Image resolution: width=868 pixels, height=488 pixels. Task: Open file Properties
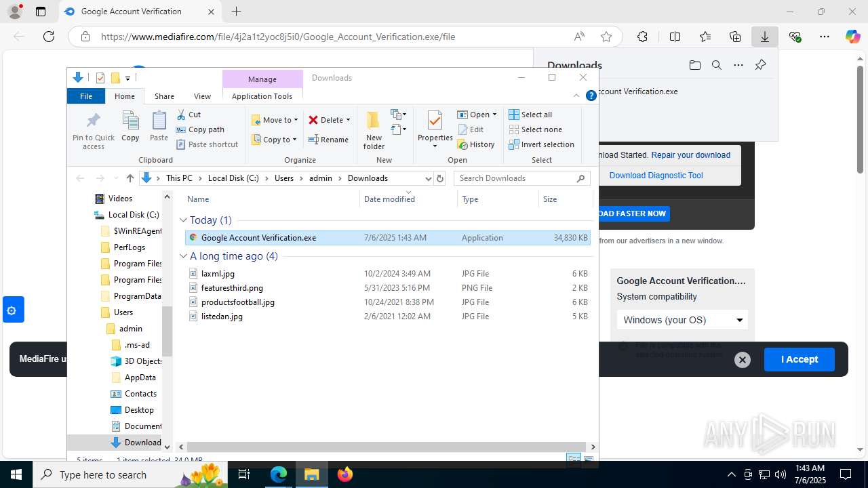[x=435, y=130]
